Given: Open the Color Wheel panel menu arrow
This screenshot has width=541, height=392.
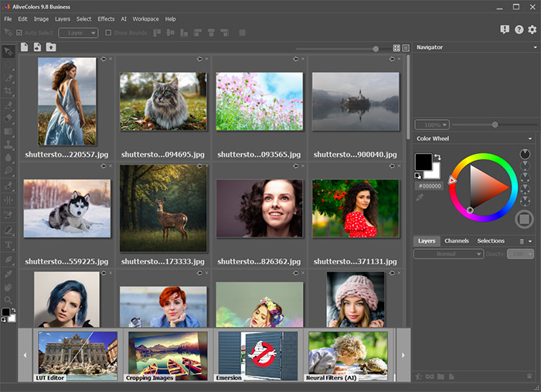Looking at the screenshot, I should 530,138.
